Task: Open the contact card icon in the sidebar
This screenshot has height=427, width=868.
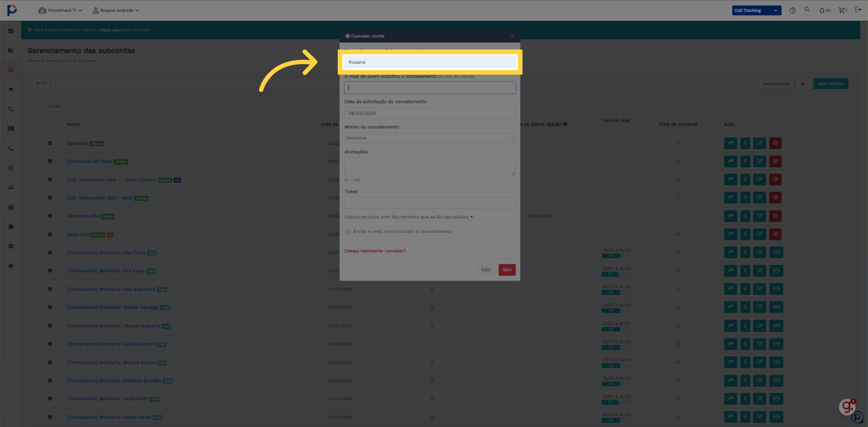Action: [11, 129]
